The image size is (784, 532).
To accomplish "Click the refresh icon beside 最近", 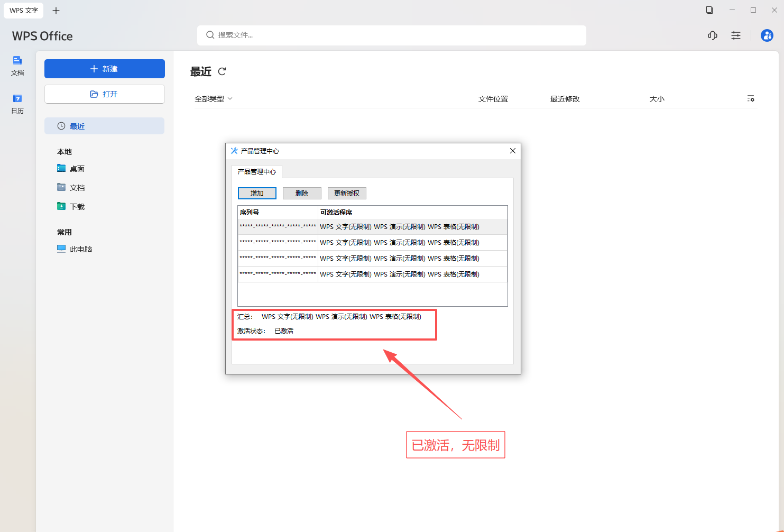I will coord(222,71).
